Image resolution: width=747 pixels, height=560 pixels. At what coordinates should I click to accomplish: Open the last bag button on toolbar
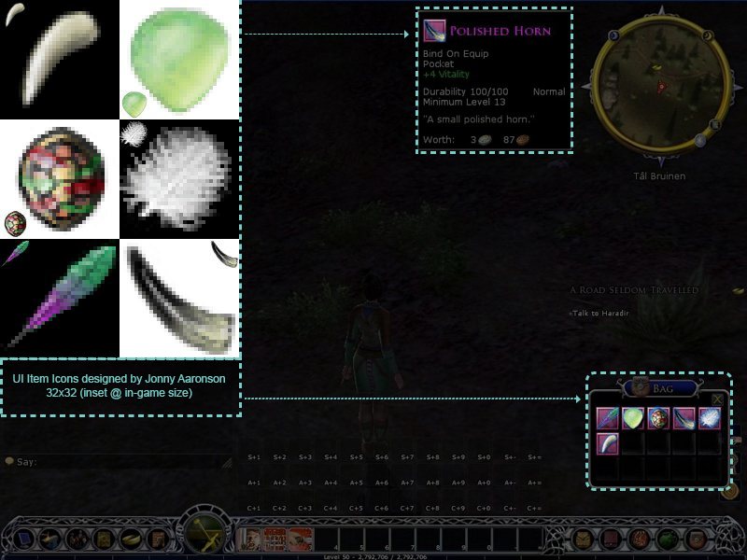(696, 540)
